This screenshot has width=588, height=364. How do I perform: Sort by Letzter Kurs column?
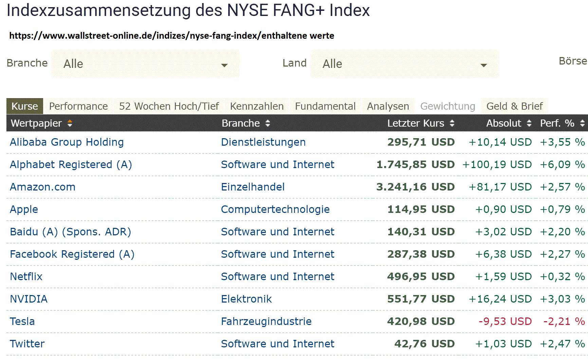point(452,123)
